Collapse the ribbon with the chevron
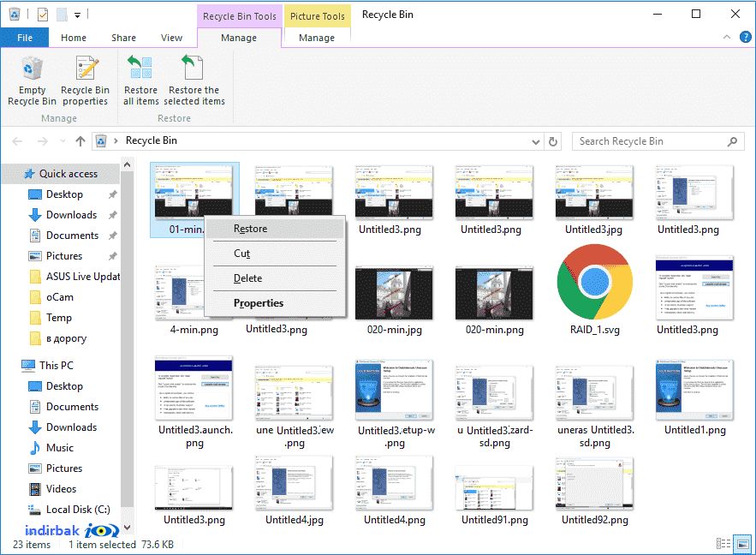This screenshot has width=756, height=555. 727,37
